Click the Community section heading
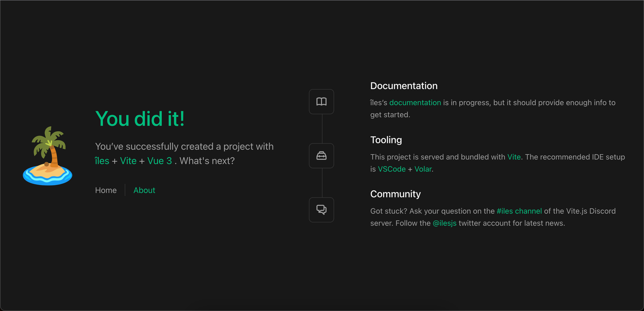644x311 pixels. 395,194
